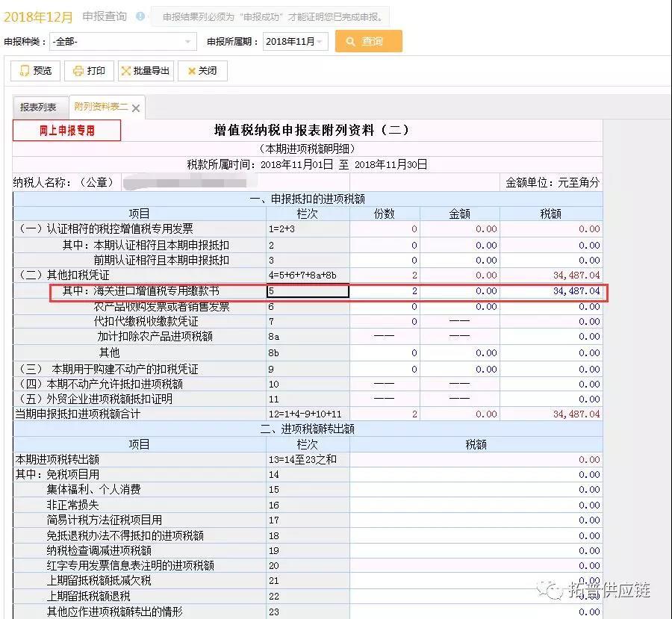Click the 栏次 cell for row 5
The image size is (672, 619).
point(308,291)
